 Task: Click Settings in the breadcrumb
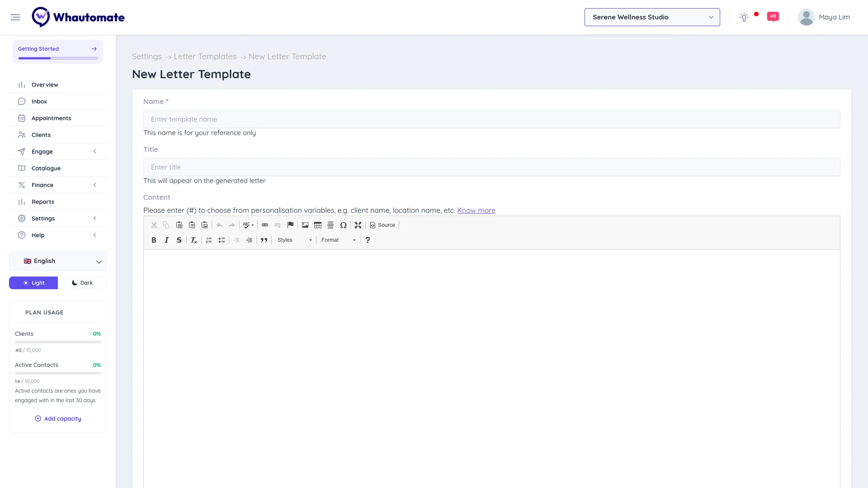[x=146, y=56]
